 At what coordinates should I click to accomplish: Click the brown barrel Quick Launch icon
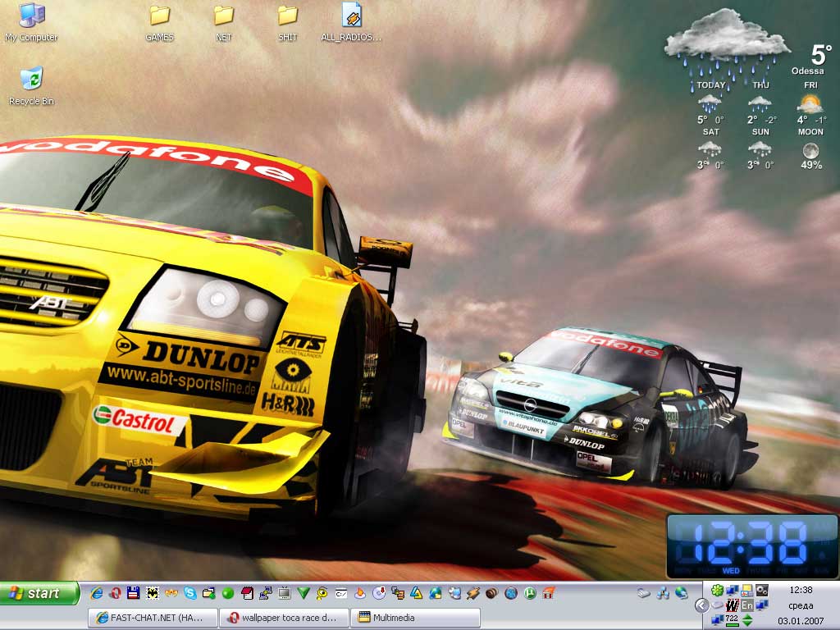(x=492, y=593)
